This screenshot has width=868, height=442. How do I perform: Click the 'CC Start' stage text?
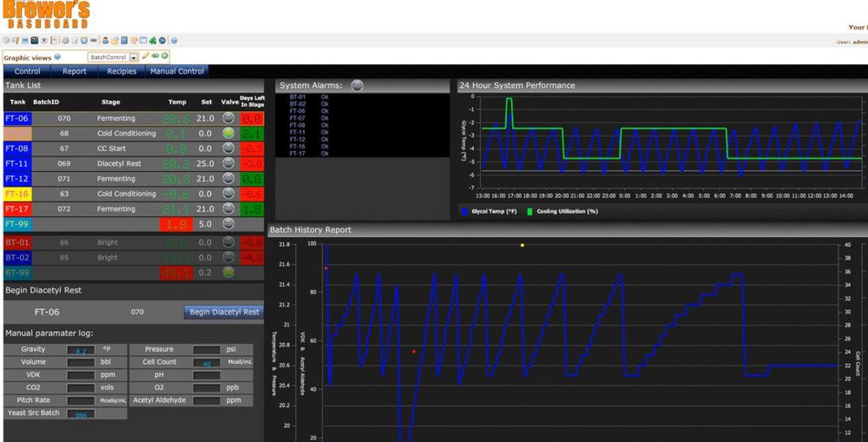[x=111, y=148]
